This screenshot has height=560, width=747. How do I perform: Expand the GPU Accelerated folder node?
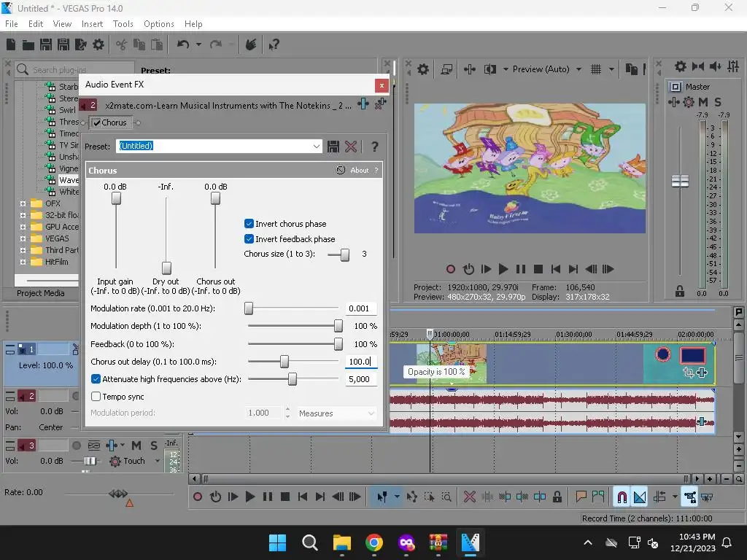[23, 227]
